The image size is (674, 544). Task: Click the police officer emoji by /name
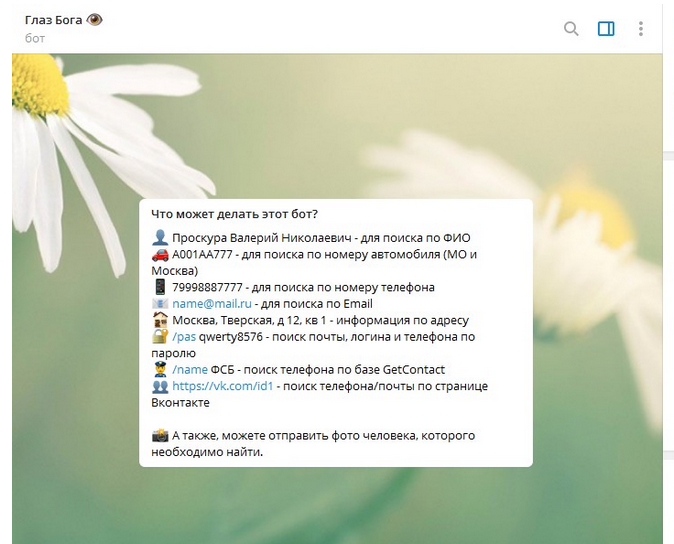(x=160, y=369)
